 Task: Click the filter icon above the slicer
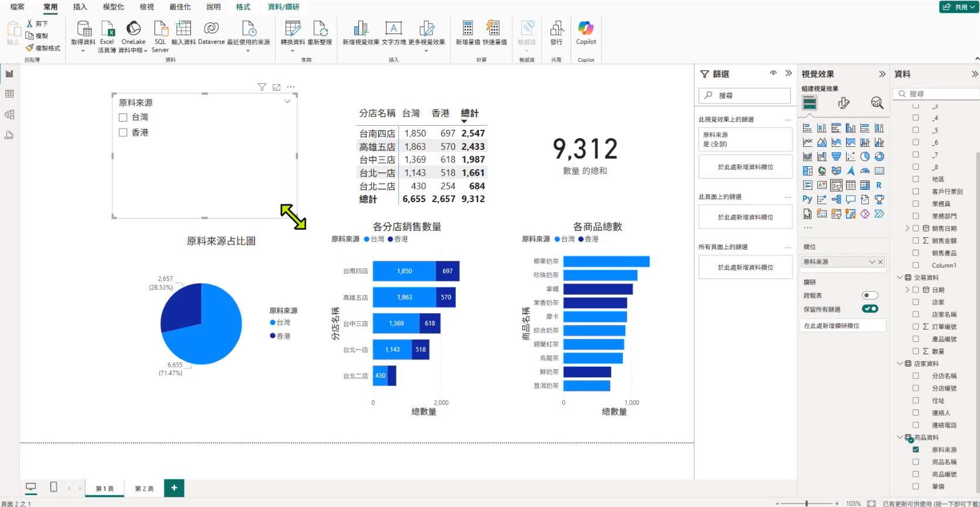(x=262, y=87)
